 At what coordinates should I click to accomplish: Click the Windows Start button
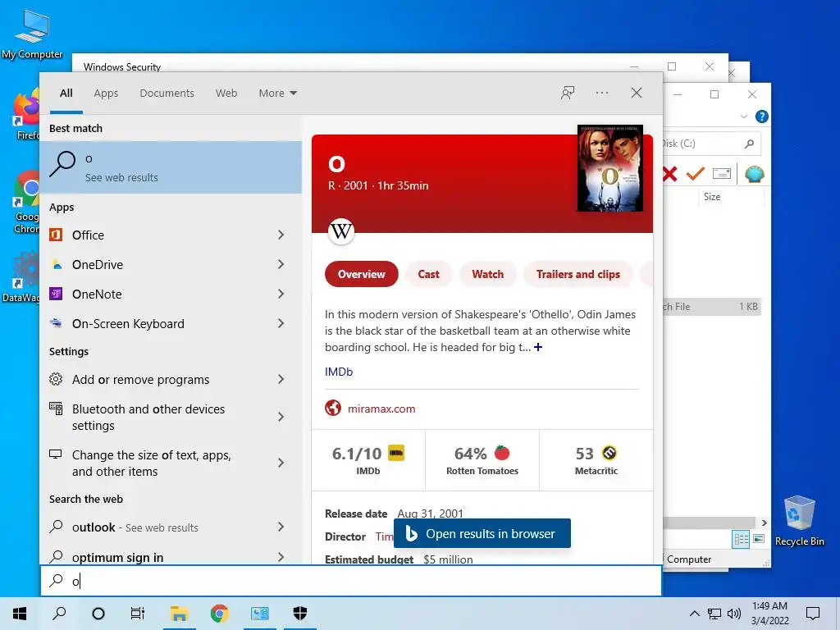(20, 614)
